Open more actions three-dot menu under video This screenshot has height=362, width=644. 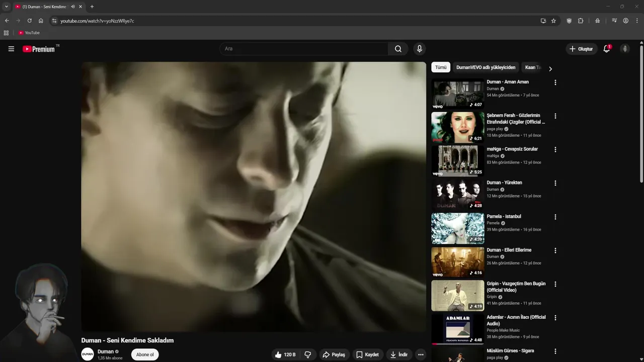click(x=421, y=354)
